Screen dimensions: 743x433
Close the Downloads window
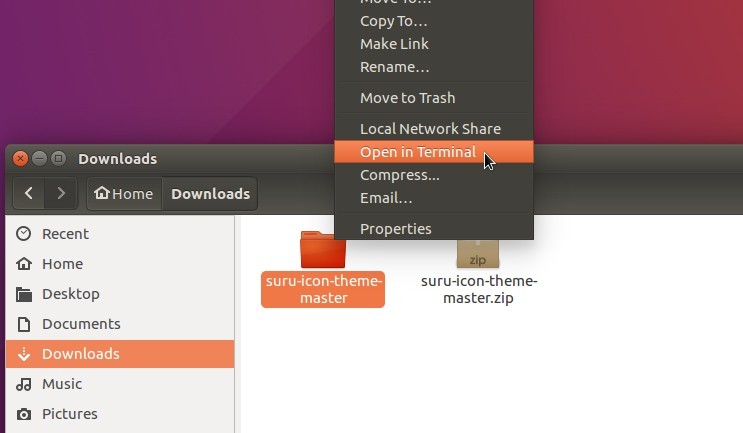[x=20, y=158]
